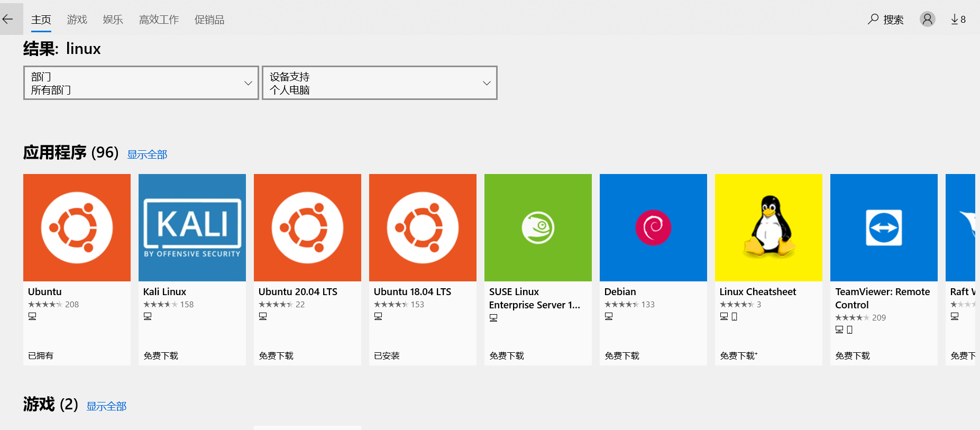Show all 应用程序 results via 显示全部
The width and height of the screenshot is (980, 430).
147,154
